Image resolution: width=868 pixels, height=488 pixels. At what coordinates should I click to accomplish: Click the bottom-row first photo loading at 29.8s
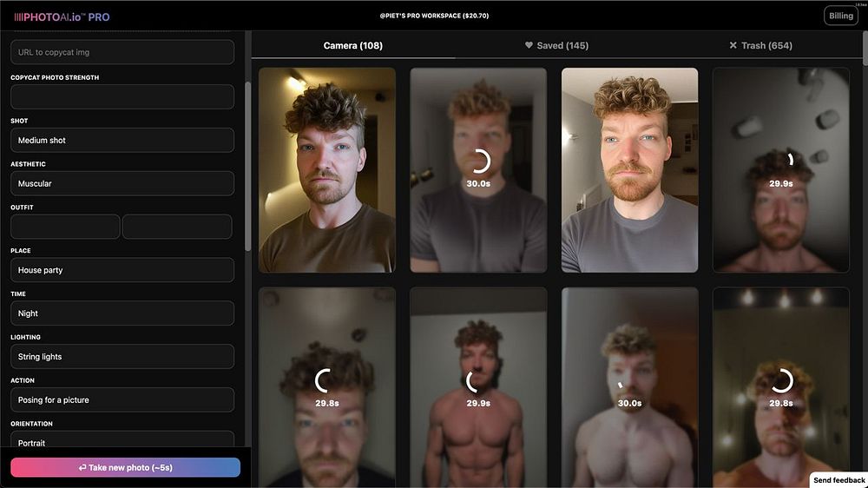click(327, 387)
